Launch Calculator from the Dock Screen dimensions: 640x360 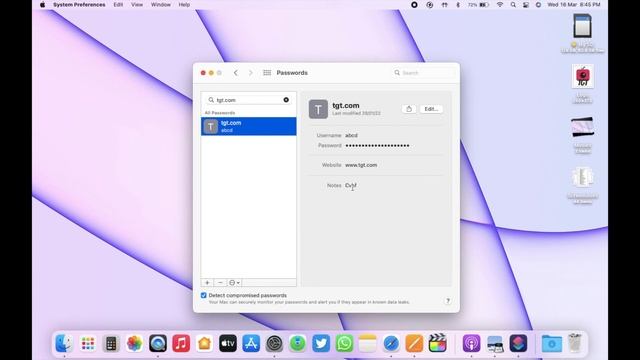coord(111,343)
